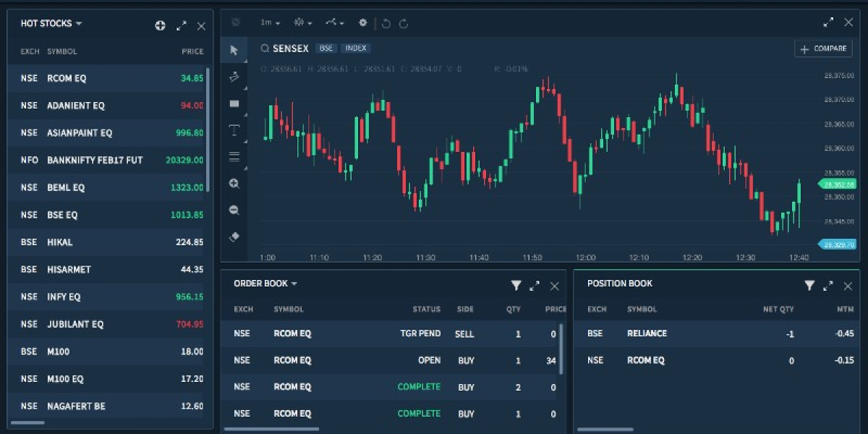Viewport: 868px width, 434px height.
Task: Select the BSE badge next to SENSEX
Action: click(325, 48)
